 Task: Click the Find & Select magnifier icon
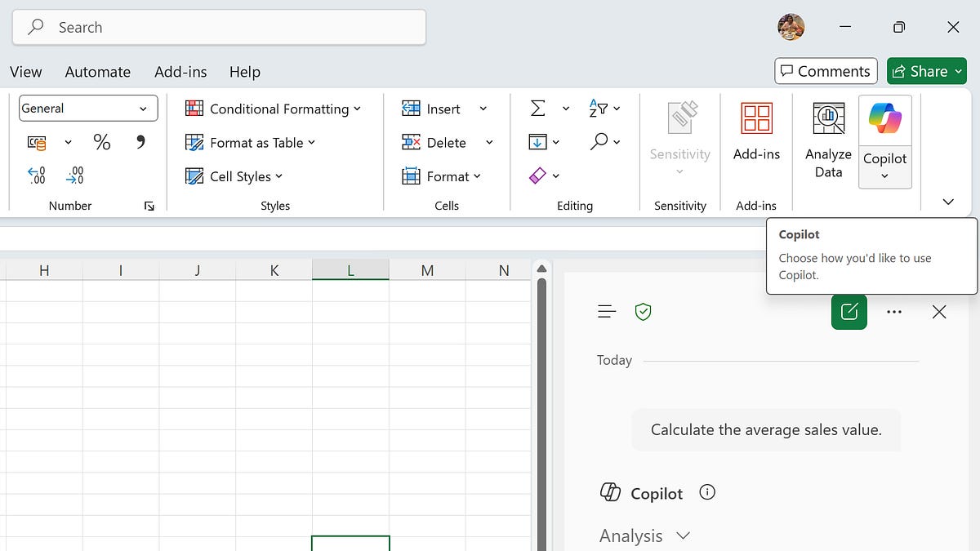pos(599,142)
